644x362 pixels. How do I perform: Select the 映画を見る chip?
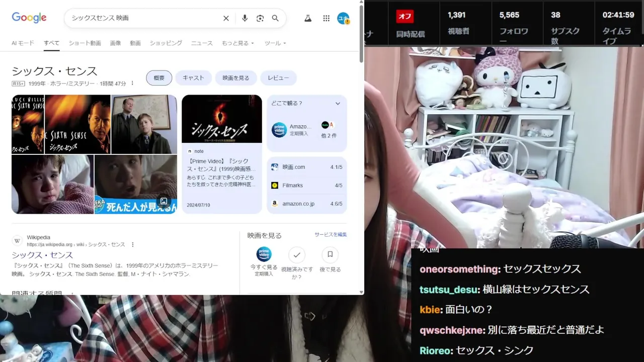[x=236, y=78]
